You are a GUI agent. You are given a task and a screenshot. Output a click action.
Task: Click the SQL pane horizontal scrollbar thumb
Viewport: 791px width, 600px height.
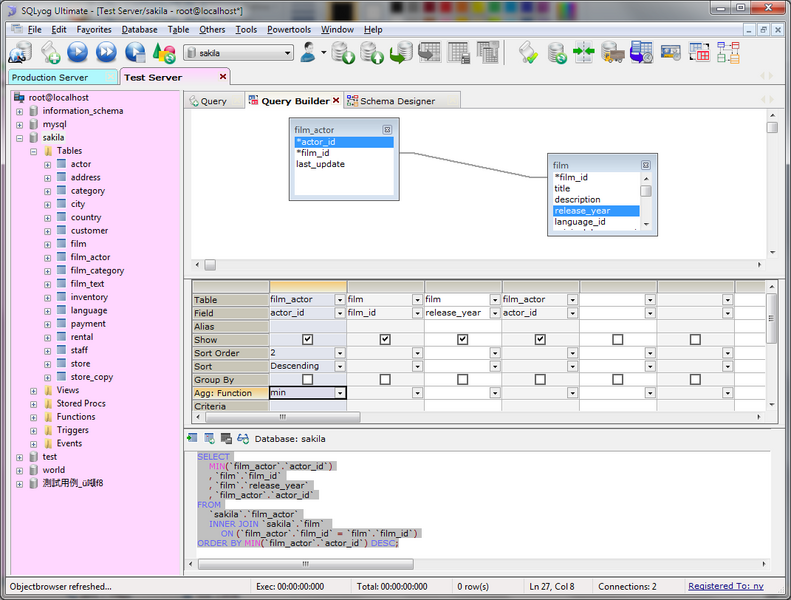pyautogui.click(x=306, y=564)
